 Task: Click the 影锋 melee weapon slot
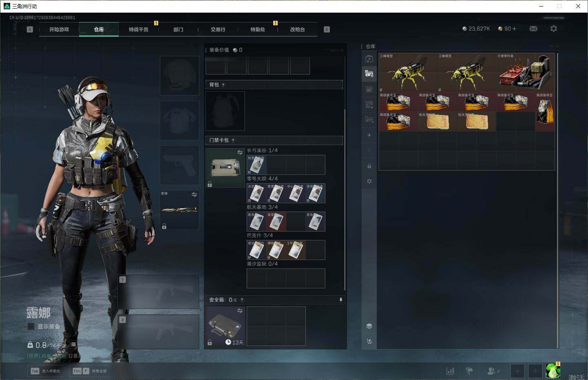pyautogui.click(x=180, y=210)
